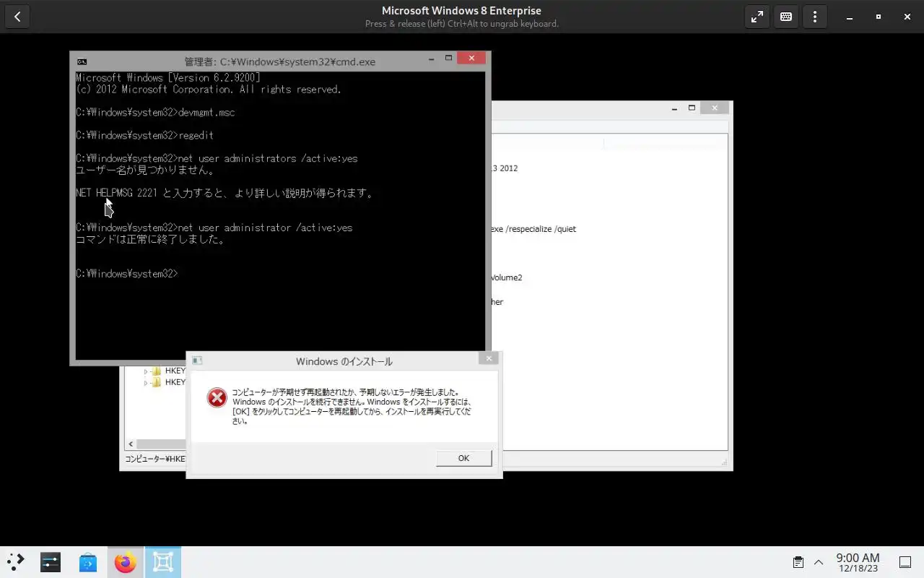Image resolution: width=924 pixels, height=578 pixels.
Task: Click the last empty C:\Windows\system32> prompt
Action: (126, 274)
